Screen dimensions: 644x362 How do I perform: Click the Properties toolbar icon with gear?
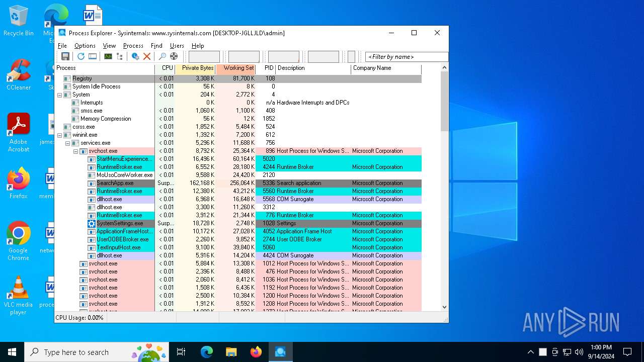tap(135, 56)
